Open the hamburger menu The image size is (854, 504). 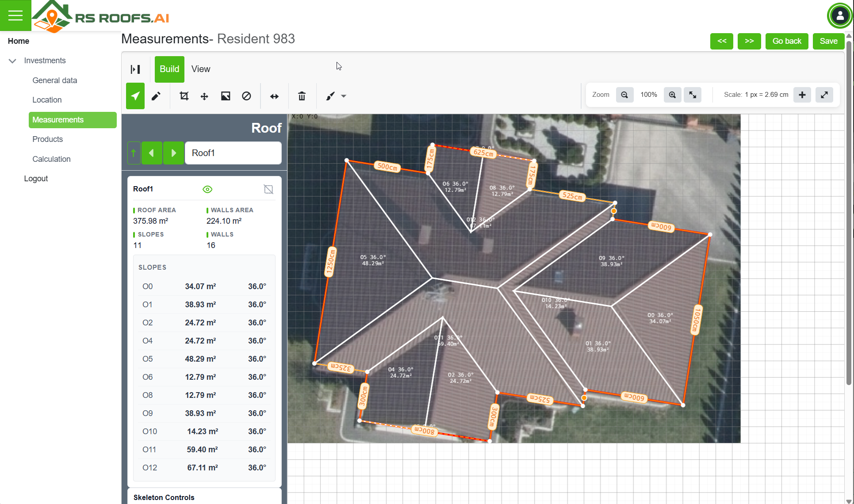click(x=15, y=15)
